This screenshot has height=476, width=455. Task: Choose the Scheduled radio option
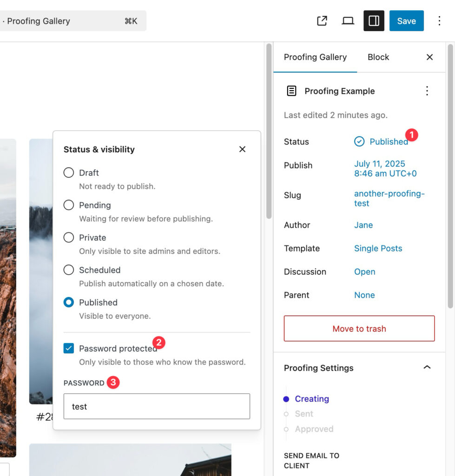69,270
